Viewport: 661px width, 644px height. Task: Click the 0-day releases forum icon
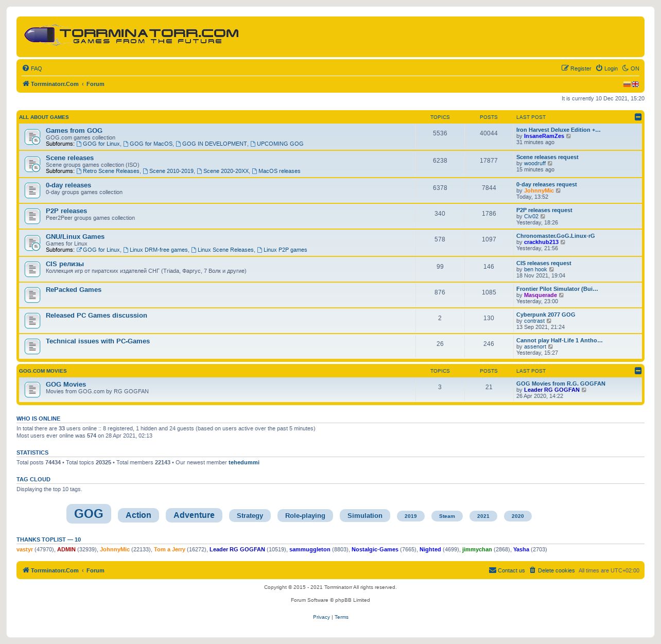click(x=32, y=190)
